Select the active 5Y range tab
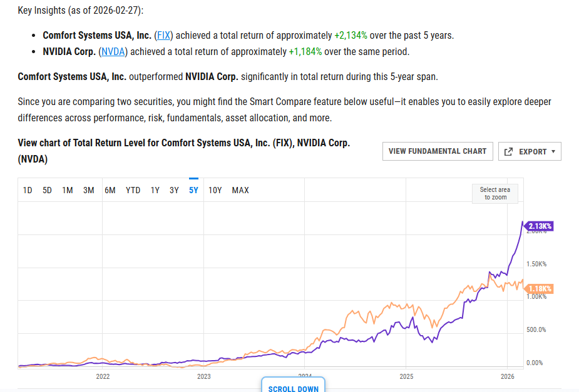This screenshot has height=392, width=579. click(x=193, y=190)
